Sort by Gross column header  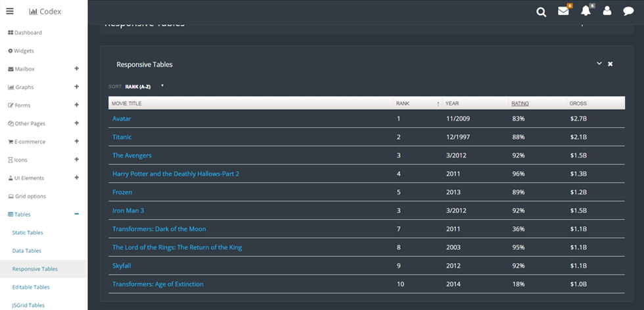pos(578,103)
